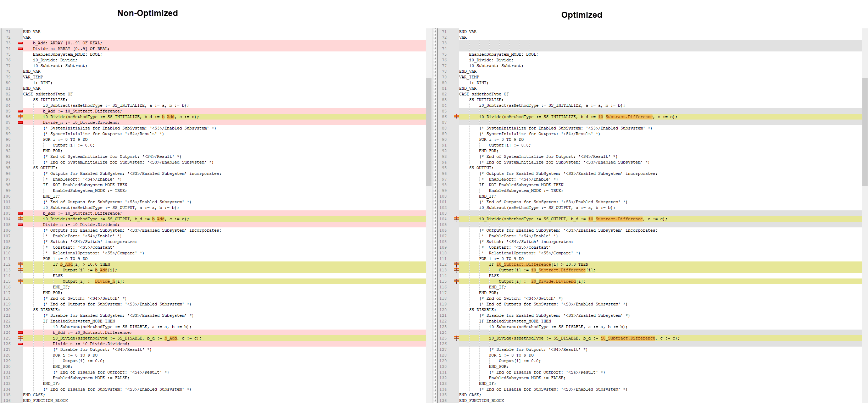Click the highlighted i0_Divide.Dividend on line 115, right pane
Image resolution: width=868 pixels, height=403 pixels.
click(x=553, y=281)
